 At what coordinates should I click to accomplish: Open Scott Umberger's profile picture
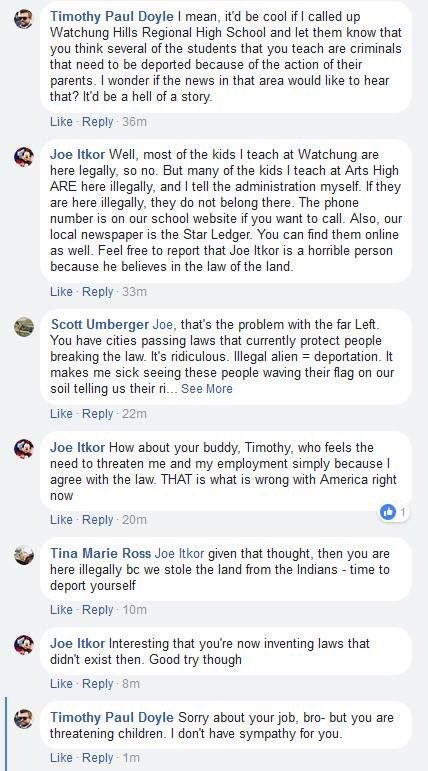23,327
